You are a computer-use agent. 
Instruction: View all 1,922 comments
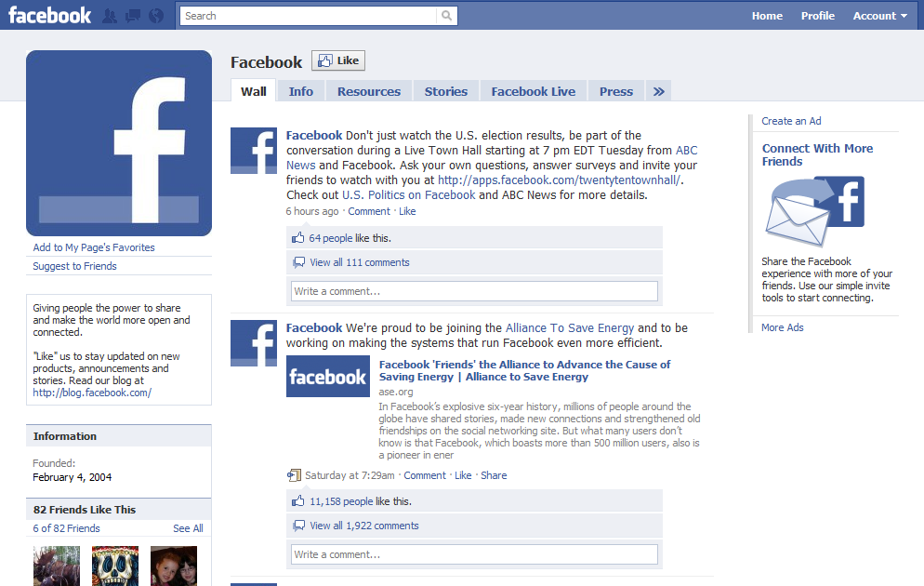click(x=364, y=526)
